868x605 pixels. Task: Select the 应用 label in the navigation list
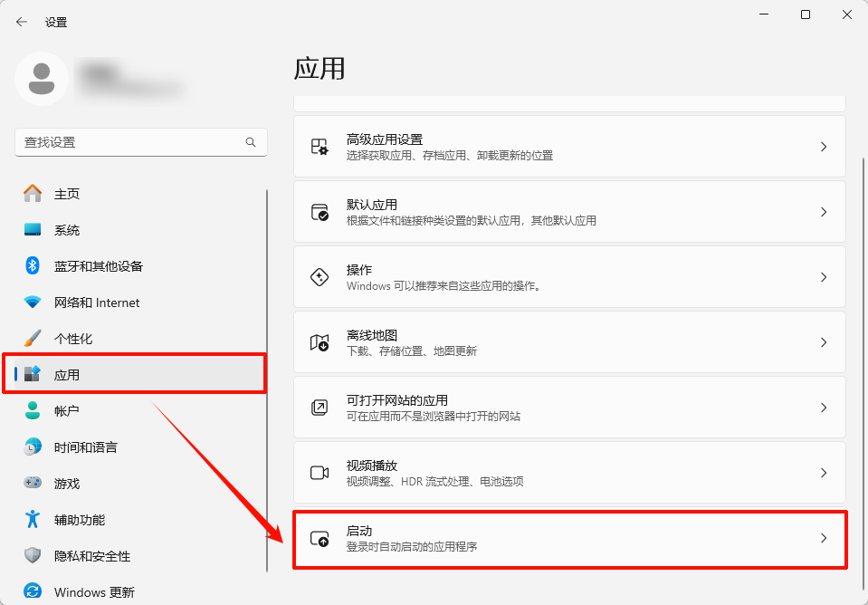point(67,375)
